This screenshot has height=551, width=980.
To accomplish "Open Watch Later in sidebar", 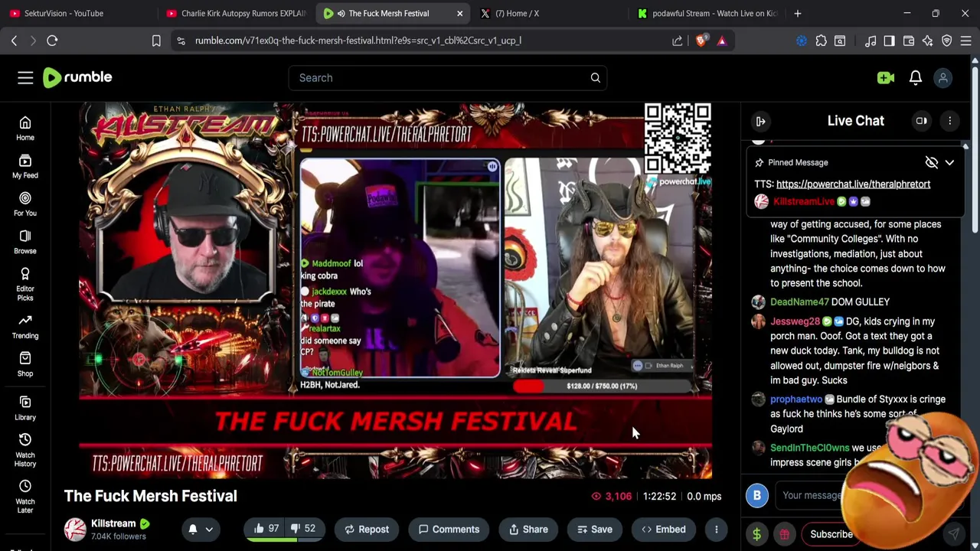I will click(x=25, y=497).
